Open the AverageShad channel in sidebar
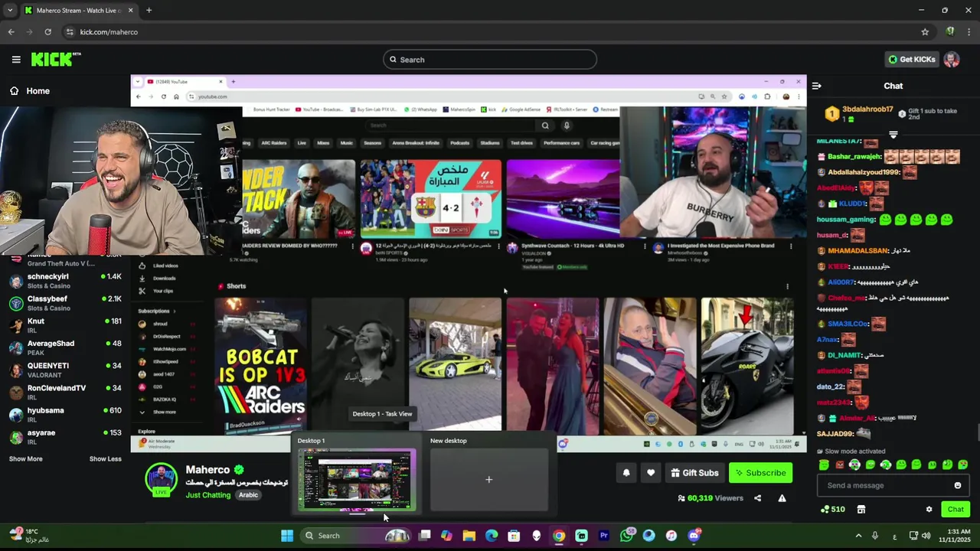The height and width of the screenshot is (551, 980). (x=65, y=347)
